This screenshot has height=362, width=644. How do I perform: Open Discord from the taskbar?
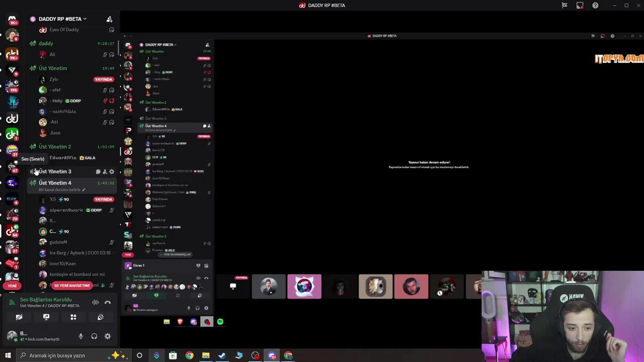point(272,355)
